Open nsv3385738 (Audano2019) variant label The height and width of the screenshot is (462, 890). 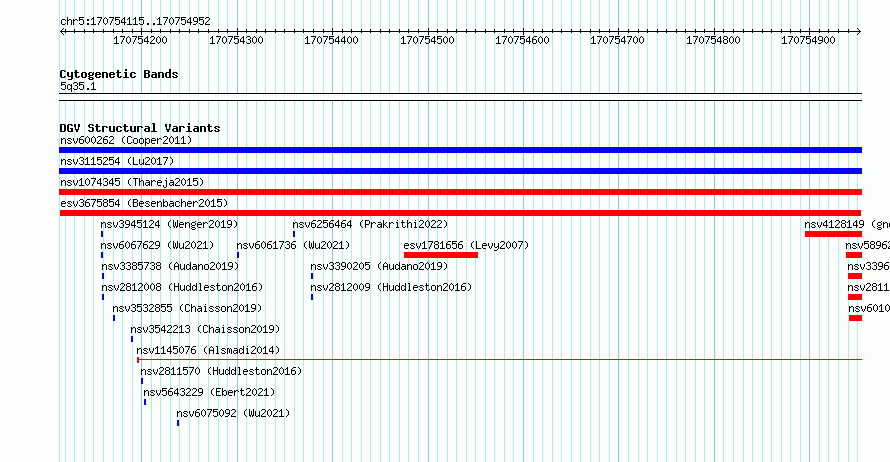pyautogui.click(x=170, y=266)
